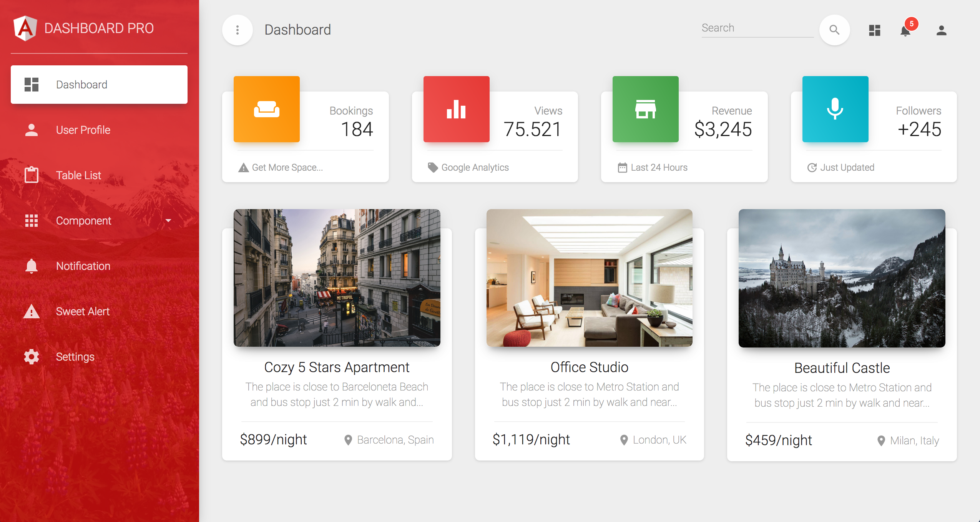Open Sweet Alert in the sidebar

click(x=99, y=311)
